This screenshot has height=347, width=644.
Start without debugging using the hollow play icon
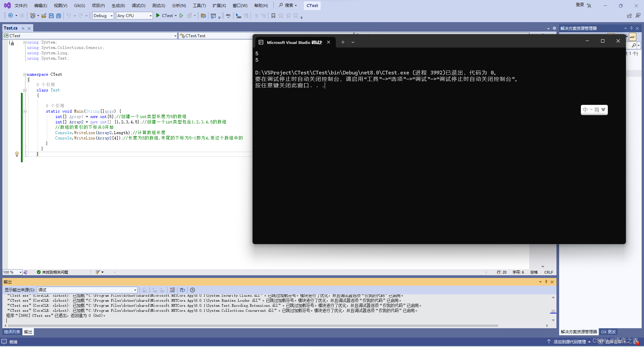pos(181,15)
